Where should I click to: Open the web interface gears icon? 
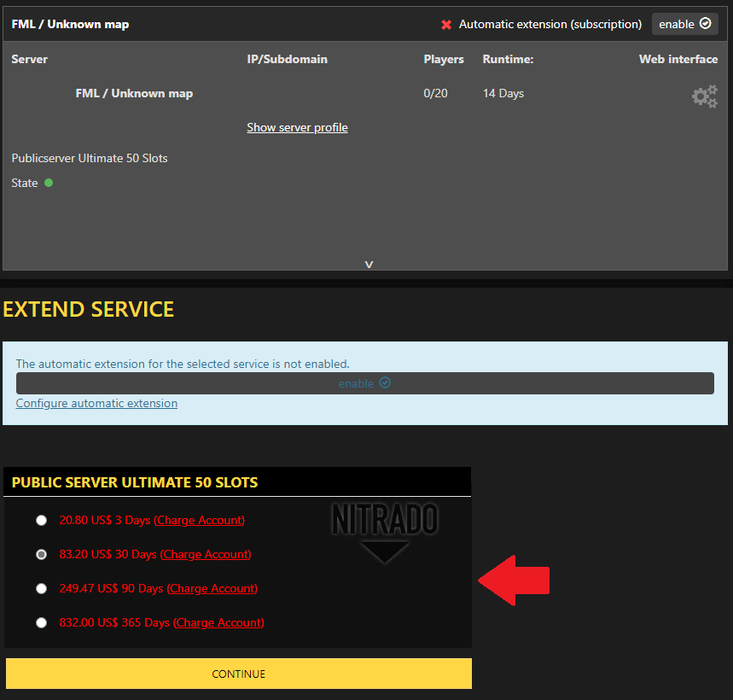click(704, 96)
